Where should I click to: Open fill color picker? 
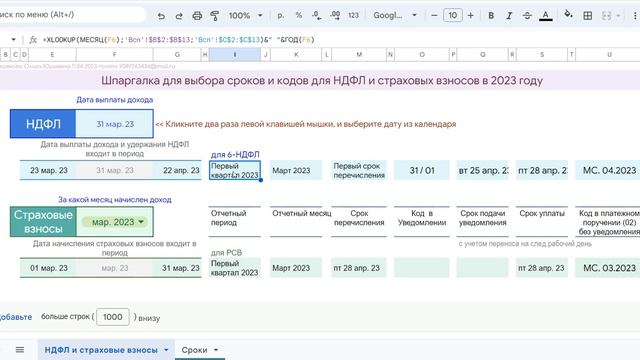pos(568,16)
